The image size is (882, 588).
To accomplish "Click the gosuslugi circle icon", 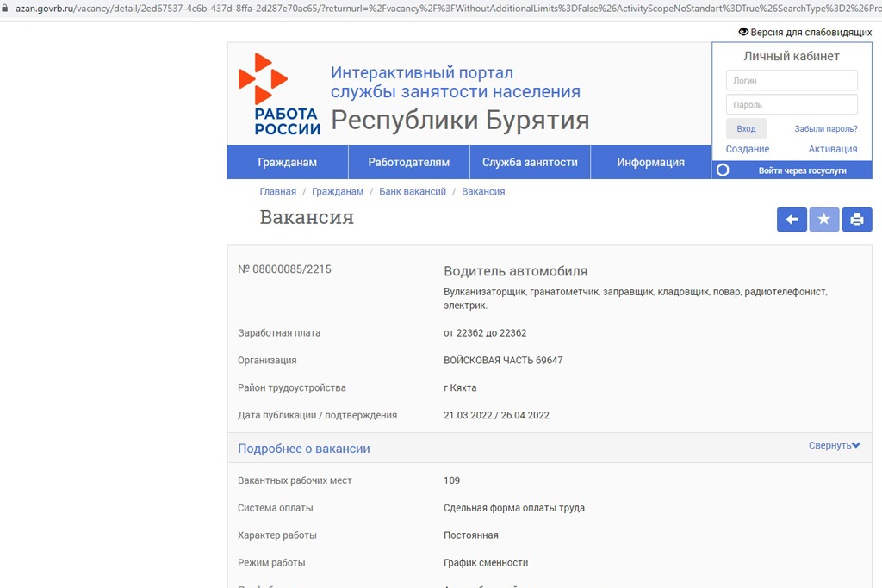I will [x=723, y=170].
